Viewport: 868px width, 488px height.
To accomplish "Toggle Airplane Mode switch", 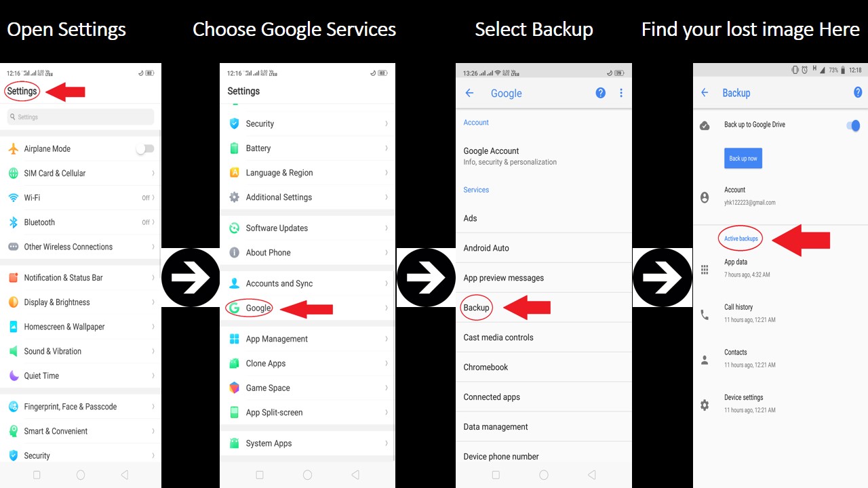I will [144, 148].
